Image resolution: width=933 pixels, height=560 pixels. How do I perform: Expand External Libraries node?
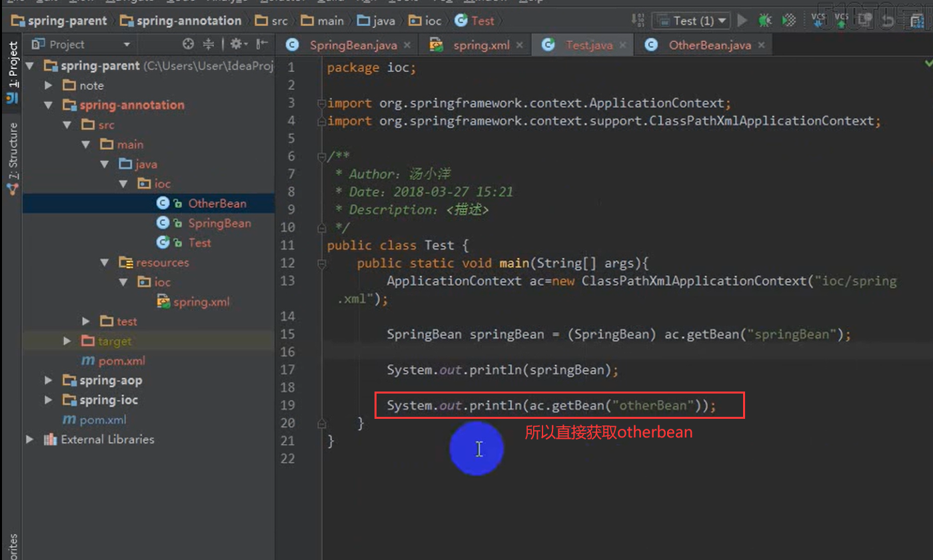(x=29, y=439)
